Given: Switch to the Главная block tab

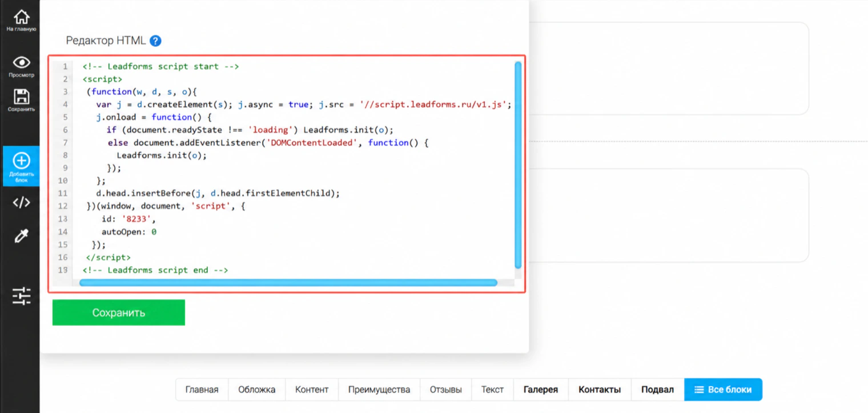Looking at the screenshot, I should click(202, 390).
